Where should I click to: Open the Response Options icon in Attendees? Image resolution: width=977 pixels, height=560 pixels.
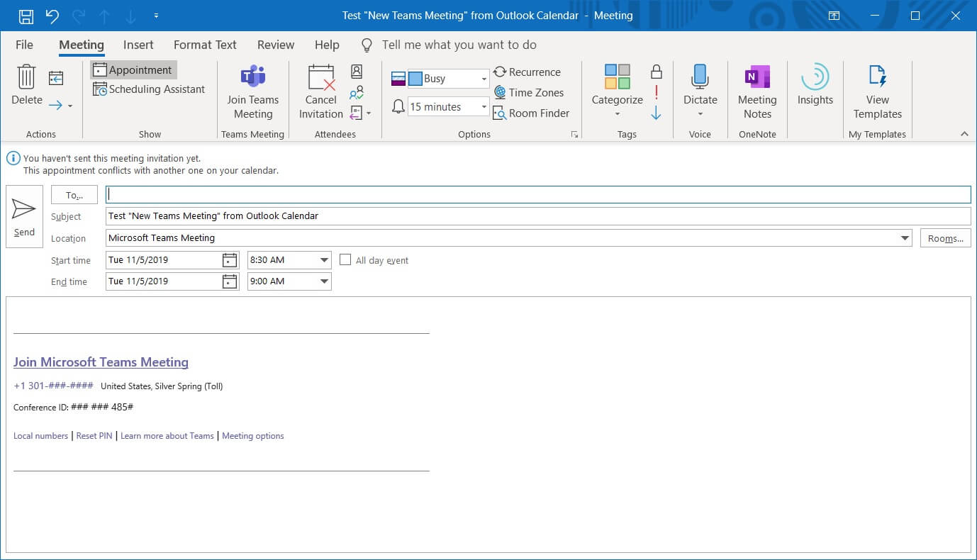pos(356,113)
